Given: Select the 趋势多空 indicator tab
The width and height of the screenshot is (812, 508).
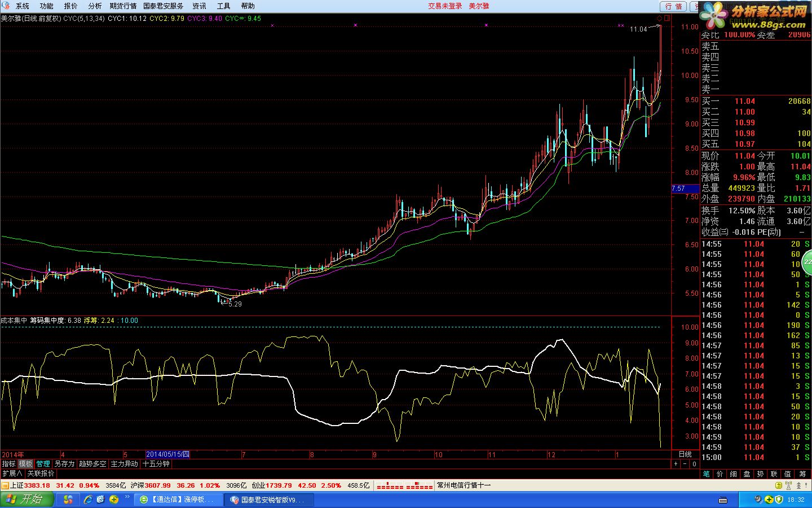Looking at the screenshot, I should (x=92, y=463).
